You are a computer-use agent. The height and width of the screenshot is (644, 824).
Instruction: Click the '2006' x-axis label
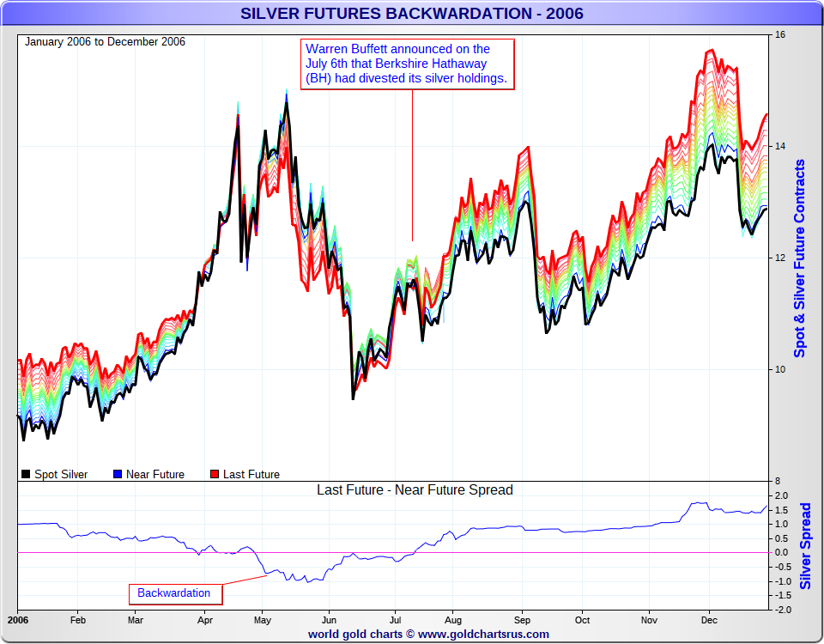(18, 620)
